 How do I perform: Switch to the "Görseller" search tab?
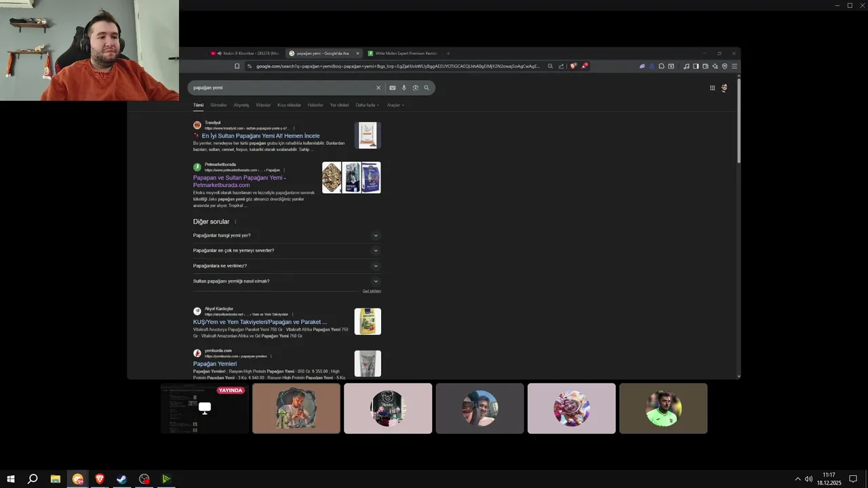(218, 105)
